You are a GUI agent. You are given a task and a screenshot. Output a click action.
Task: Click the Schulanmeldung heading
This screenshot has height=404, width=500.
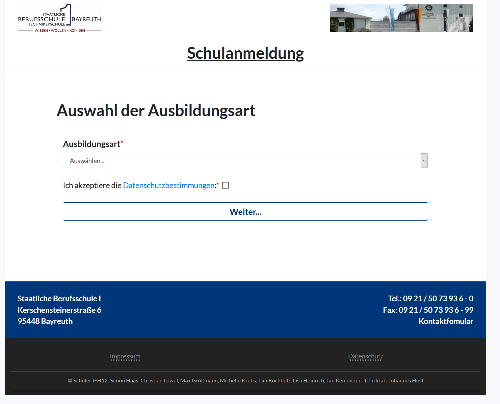[x=245, y=53]
